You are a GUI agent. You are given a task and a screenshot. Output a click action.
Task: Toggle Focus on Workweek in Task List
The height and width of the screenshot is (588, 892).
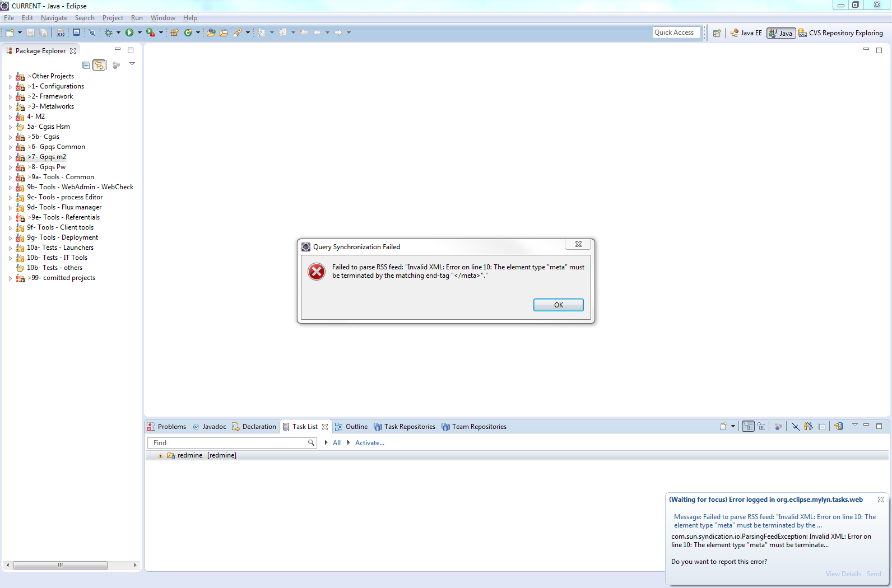tap(778, 426)
